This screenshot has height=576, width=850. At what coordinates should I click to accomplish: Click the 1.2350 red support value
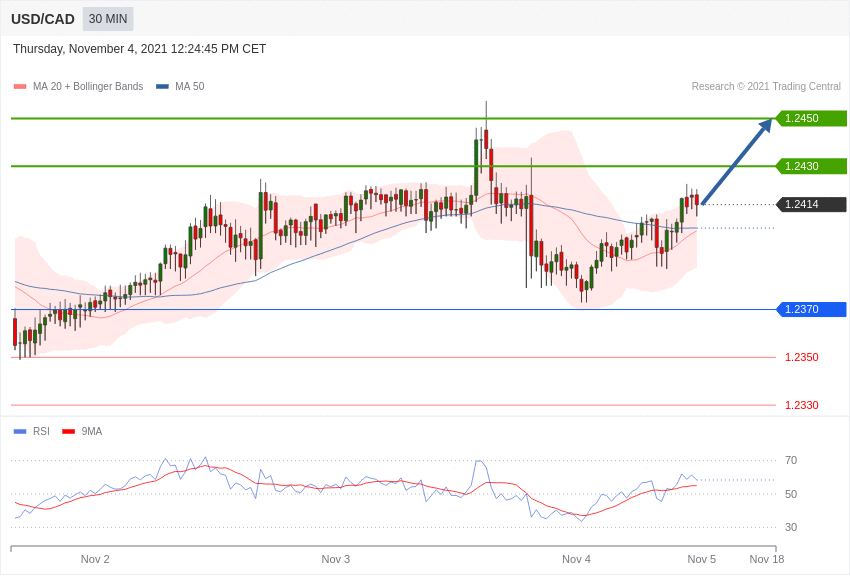click(x=802, y=357)
